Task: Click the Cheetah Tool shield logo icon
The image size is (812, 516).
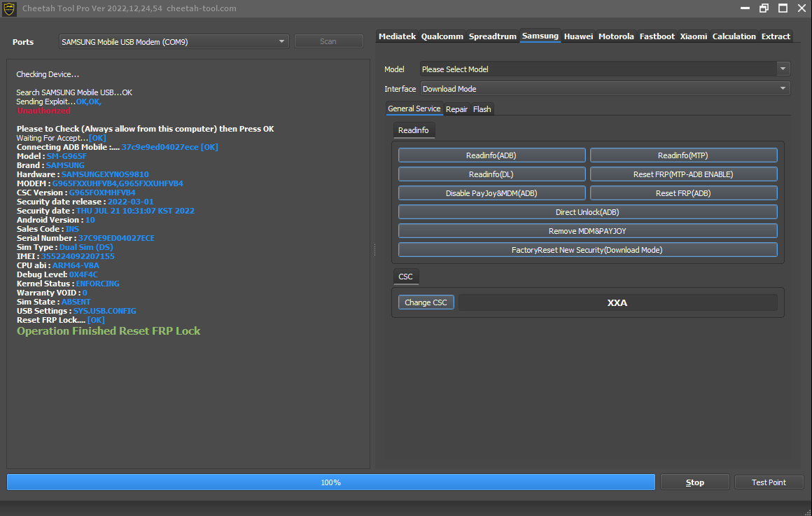Action: [9, 9]
